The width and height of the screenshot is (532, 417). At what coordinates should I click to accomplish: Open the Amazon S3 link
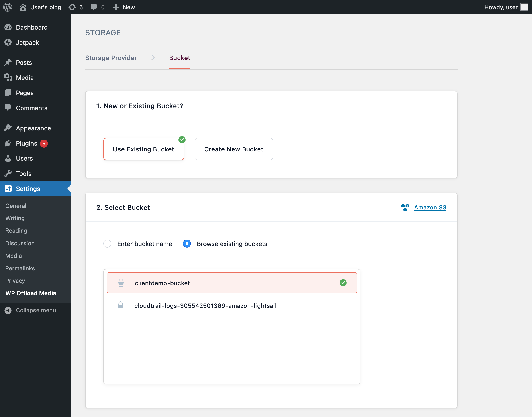pos(430,207)
